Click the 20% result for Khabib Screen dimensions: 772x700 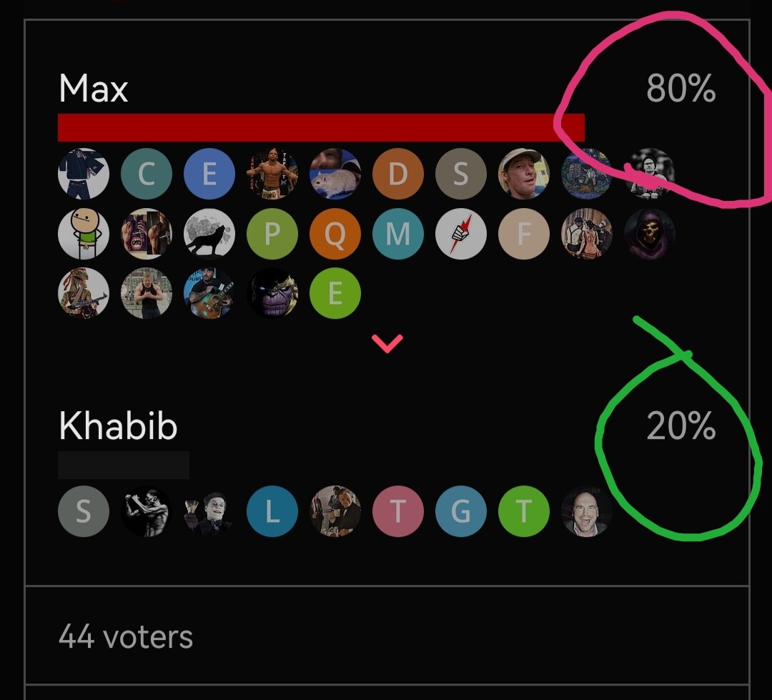click(681, 427)
